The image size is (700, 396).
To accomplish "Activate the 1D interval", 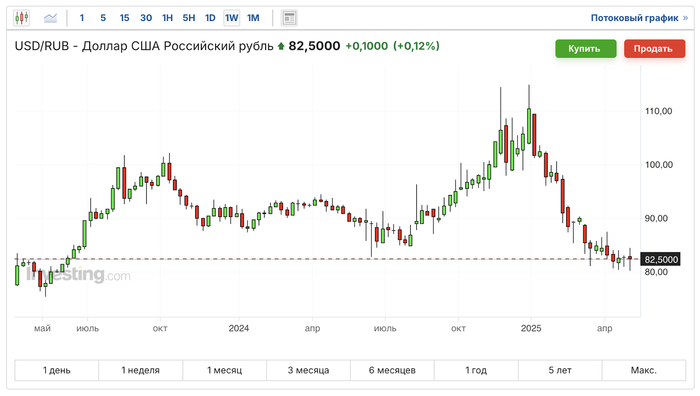I will (210, 18).
